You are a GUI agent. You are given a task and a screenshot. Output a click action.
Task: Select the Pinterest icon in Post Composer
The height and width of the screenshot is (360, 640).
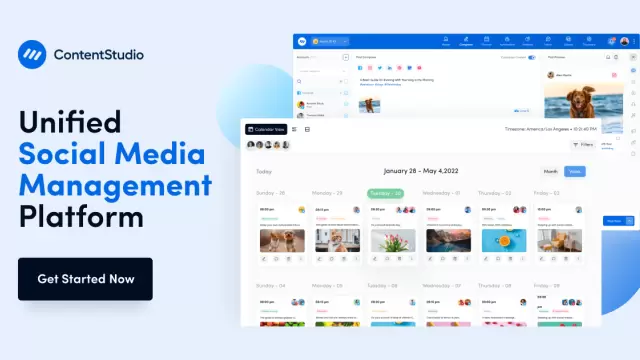pos(399,68)
